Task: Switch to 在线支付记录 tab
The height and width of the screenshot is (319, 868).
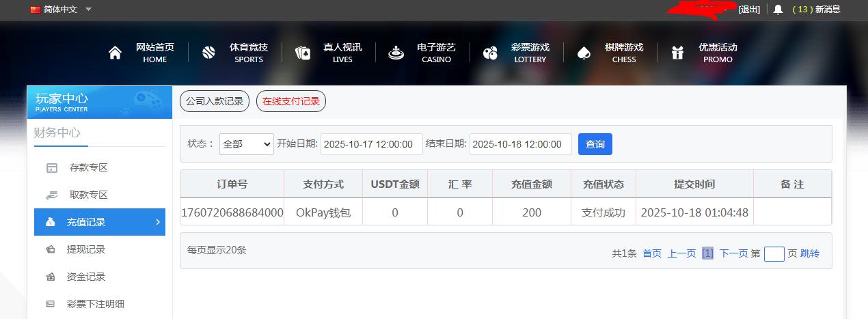Action: coord(291,101)
